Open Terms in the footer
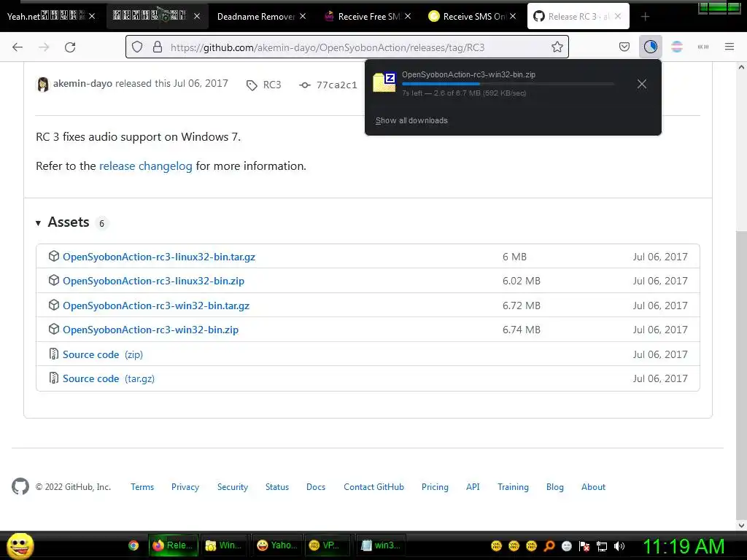 142,486
